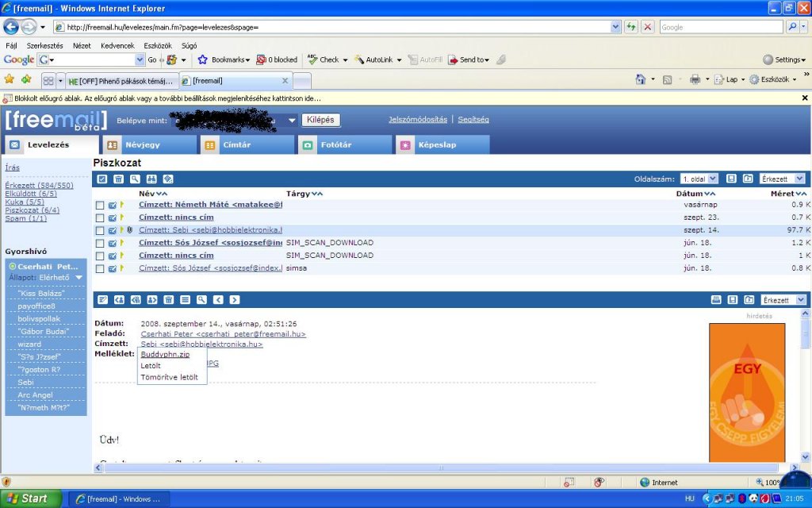Click the magnifier search icon in list toolbar
The height and width of the screenshot is (508, 812).
[x=135, y=179]
